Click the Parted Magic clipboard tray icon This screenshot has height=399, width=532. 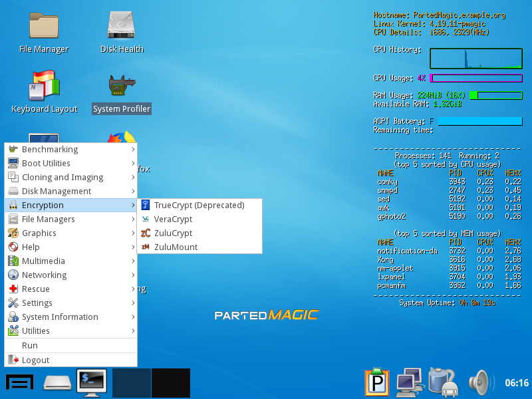pyautogui.click(x=376, y=383)
